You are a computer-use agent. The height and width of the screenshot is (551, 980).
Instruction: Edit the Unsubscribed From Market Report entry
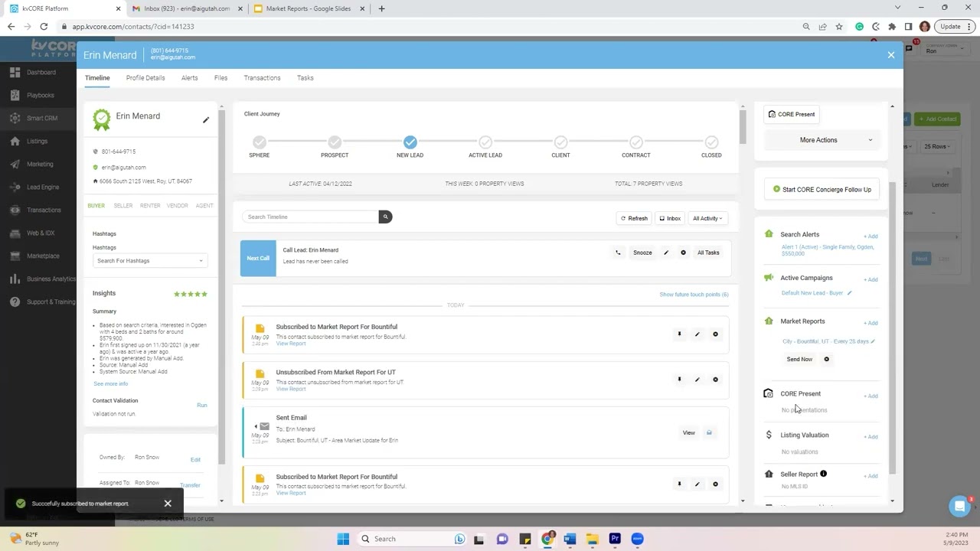697,380
